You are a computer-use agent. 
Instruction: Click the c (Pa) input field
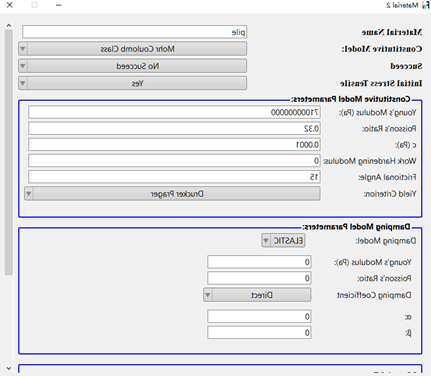pyautogui.click(x=174, y=145)
